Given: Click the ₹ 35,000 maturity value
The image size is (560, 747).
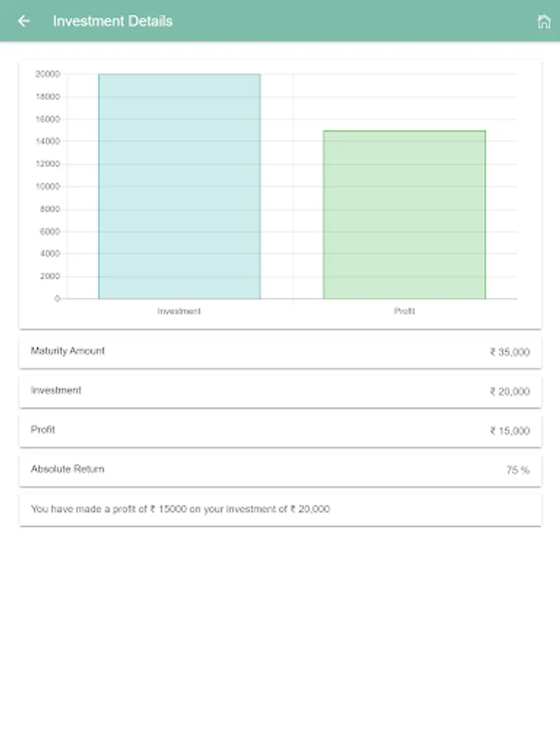Looking at the screenshot, I should (x=509, y=352).
